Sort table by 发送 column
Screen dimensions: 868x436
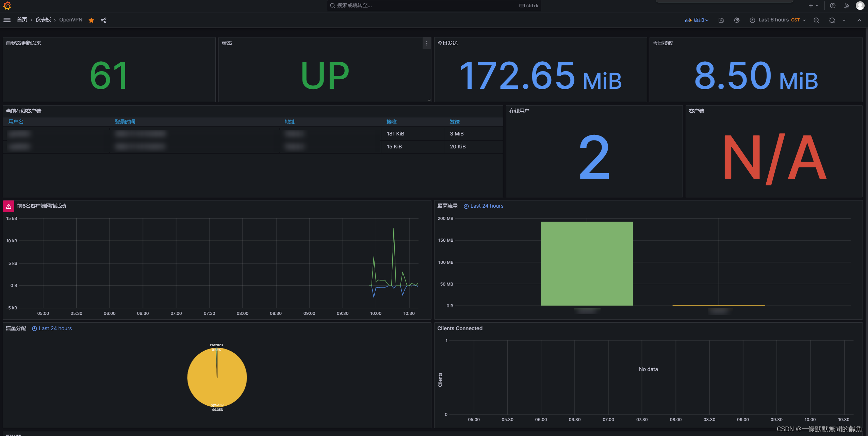pos(455,122)
